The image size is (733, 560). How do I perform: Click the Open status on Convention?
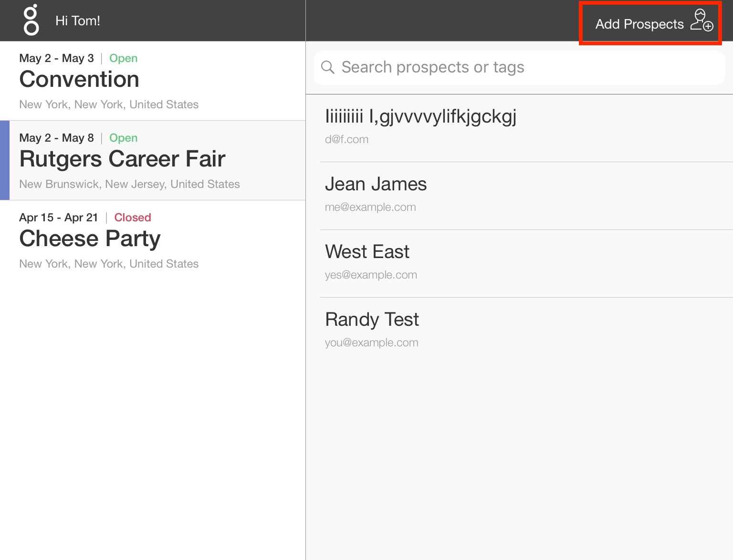click(x=123, y=58)
